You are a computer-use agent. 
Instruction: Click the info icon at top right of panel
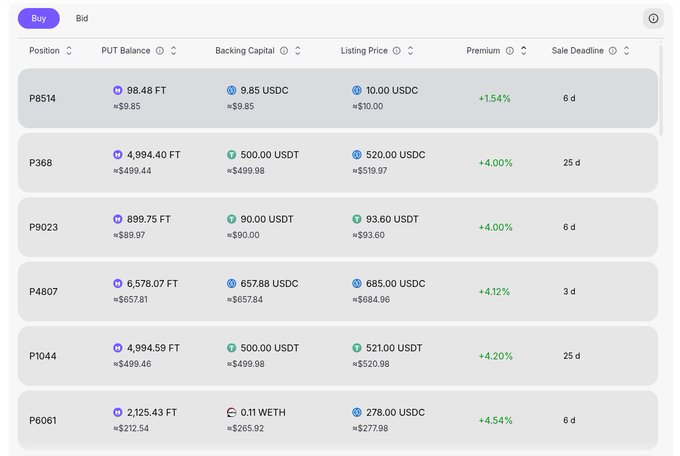pos(653,18)
